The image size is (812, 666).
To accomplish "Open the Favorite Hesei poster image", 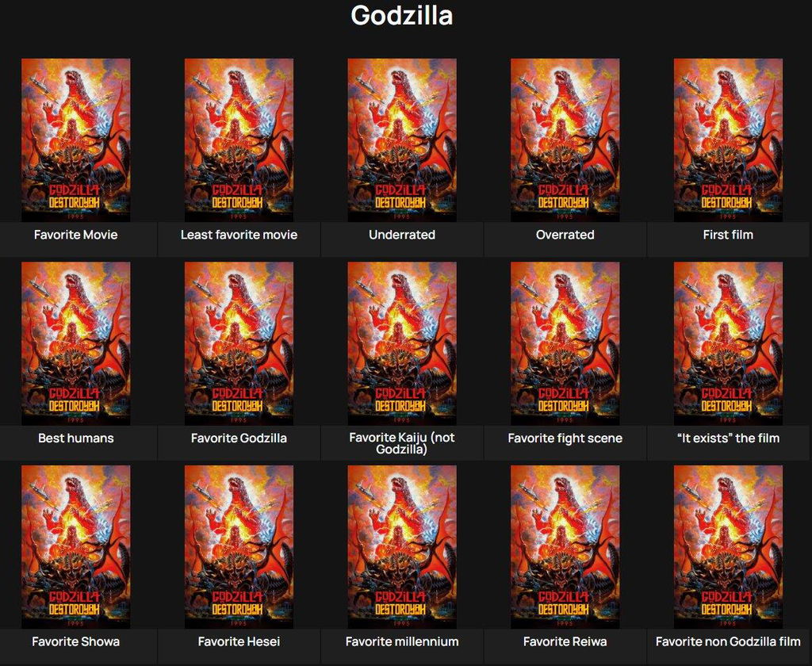I will (x=239, y=547).
